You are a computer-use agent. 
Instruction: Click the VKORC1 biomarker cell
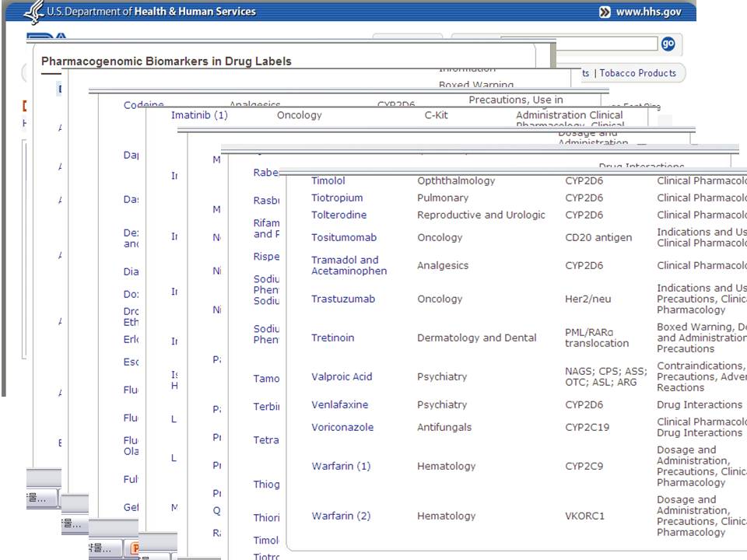tap(584, 516)
